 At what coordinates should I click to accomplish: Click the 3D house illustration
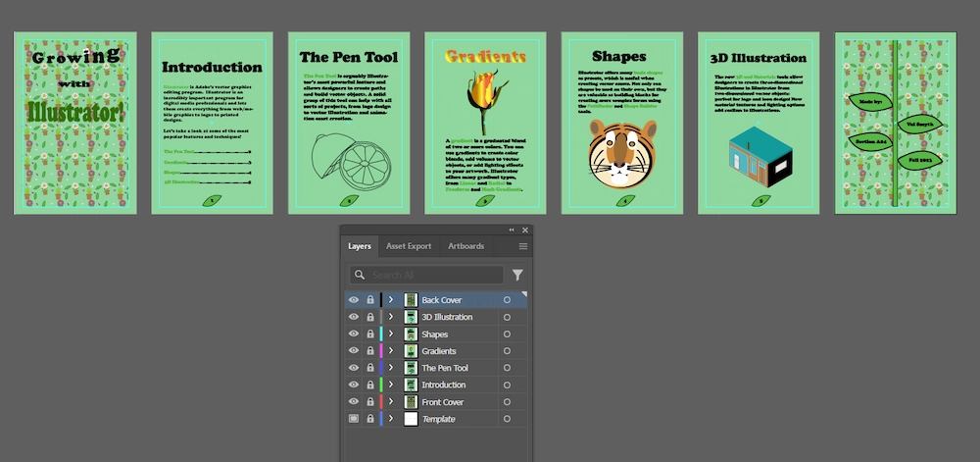tap(760, 156)
